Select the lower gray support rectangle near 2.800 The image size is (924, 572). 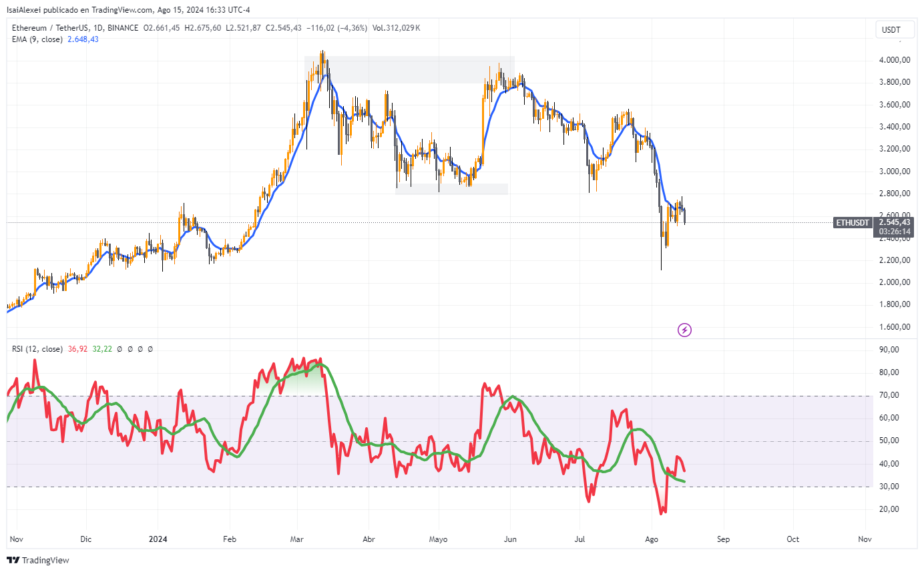[x=452, y=190]
